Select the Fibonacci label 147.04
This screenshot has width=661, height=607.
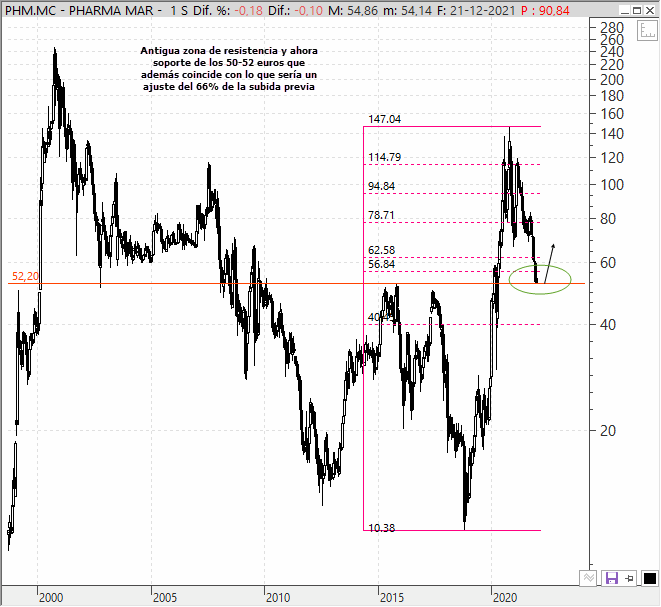point(384,119)
